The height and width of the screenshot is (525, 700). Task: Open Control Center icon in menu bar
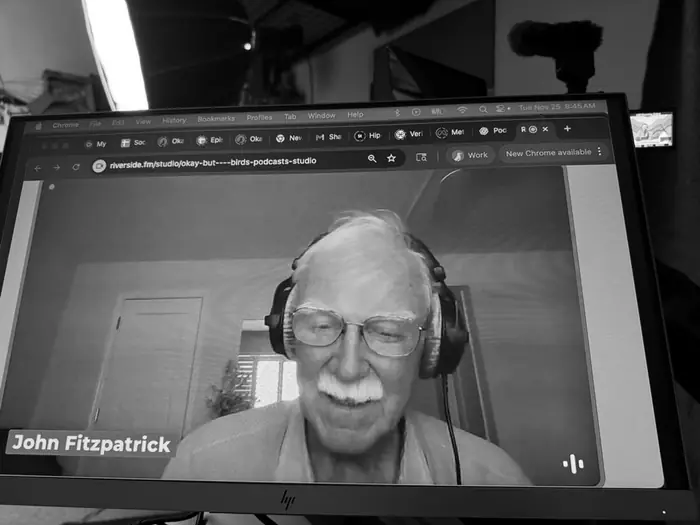[502, 108]
